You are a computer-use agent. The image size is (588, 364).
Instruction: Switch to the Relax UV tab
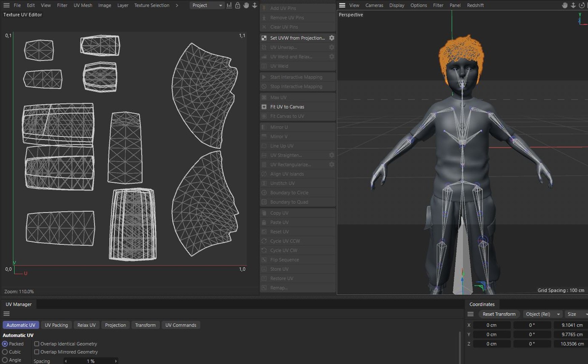pos(87,325)
